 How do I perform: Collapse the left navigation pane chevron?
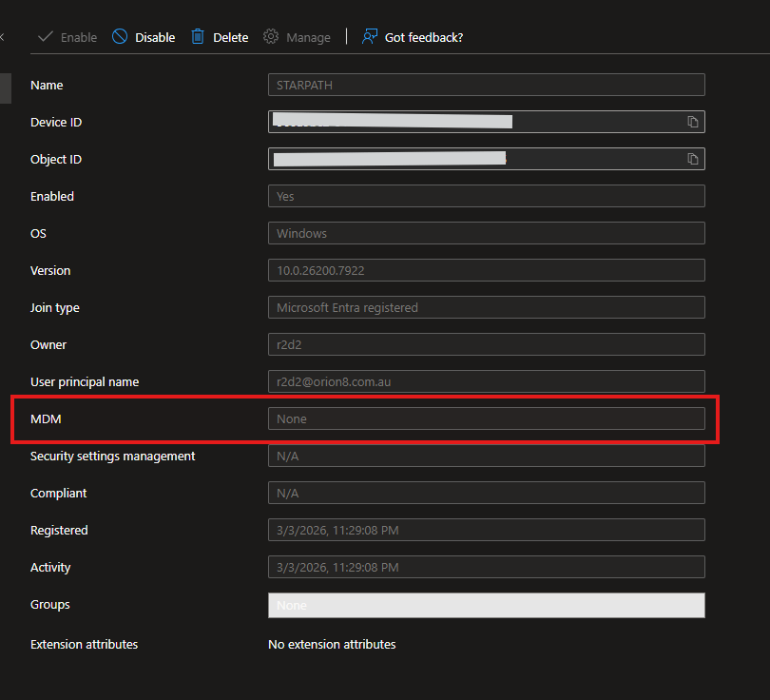pyautogui.click(x=2, y=37)
